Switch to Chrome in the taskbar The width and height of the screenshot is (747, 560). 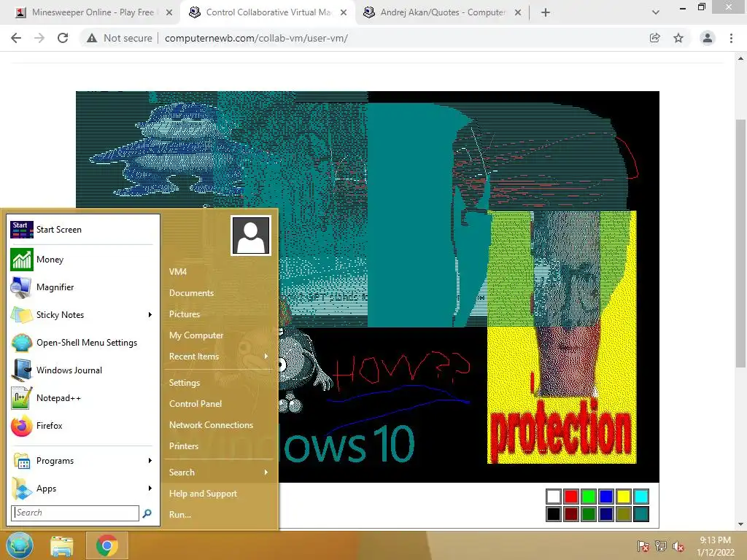107,545
